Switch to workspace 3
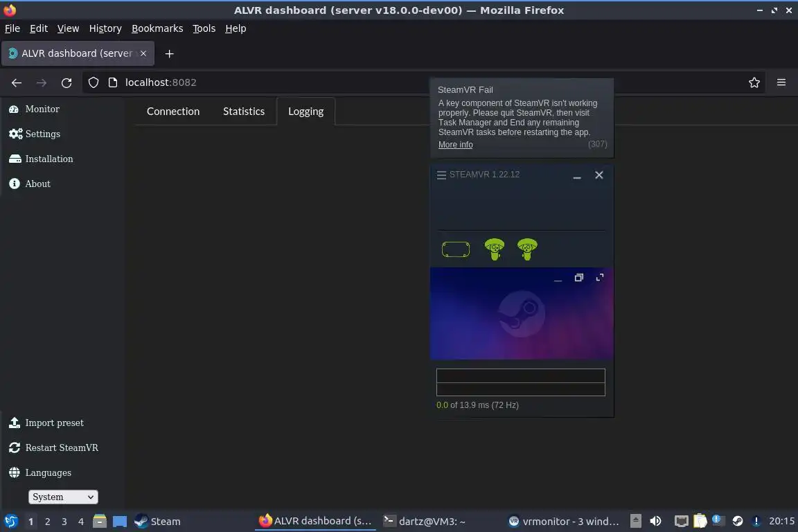The image size is (798, 532). (x=64, y=522)
